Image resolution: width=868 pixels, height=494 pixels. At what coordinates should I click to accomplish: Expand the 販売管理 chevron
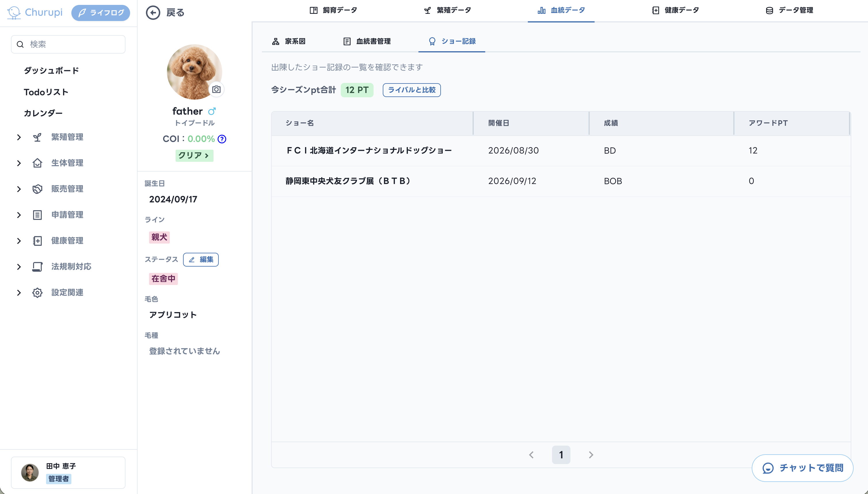tap(19, 189)
